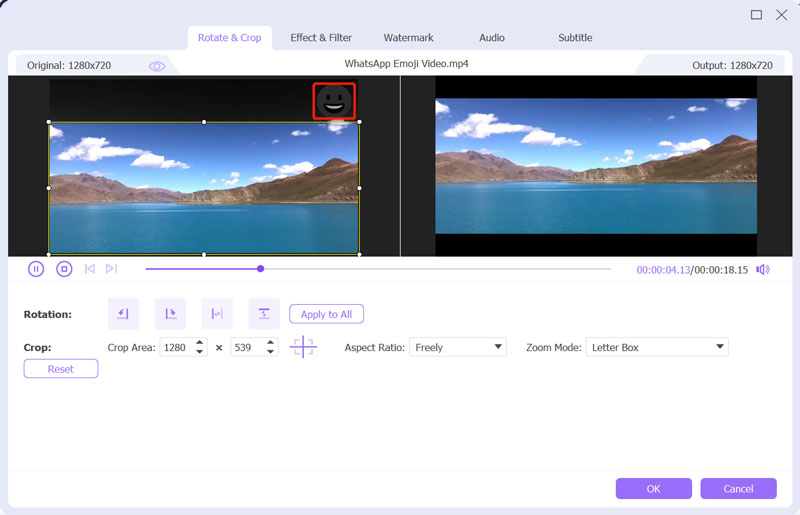The height and width of the screenshot is (515, 800).
Task: Decrease crop height value
Action: (x=270, y=352)
